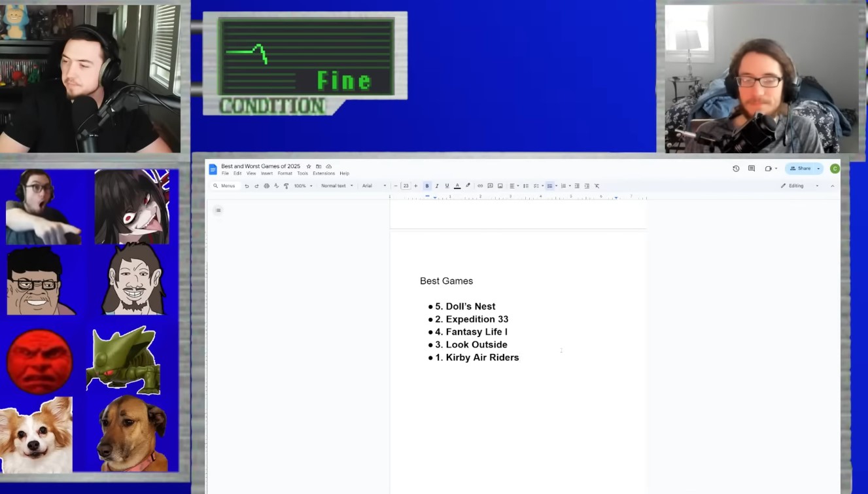Show the document outline tabs
This screenshot has height=494, width=868.
[x=218, y=210]
